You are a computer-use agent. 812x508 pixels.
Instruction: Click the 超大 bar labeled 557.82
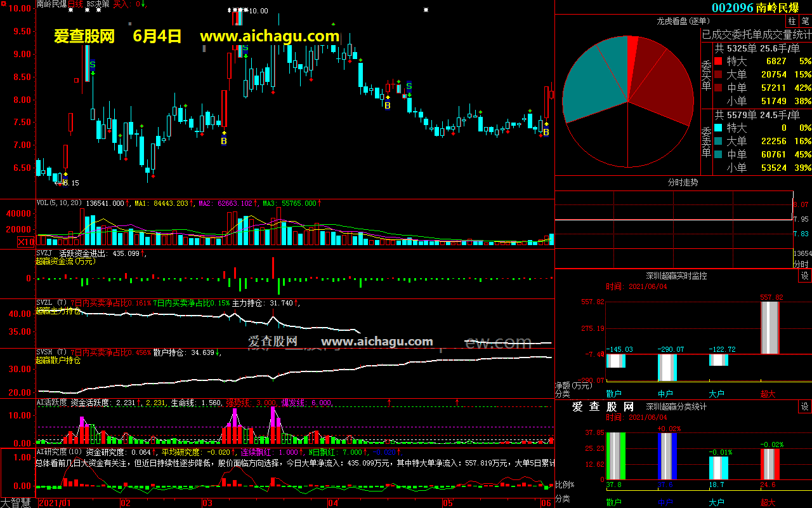click(770, 328)
